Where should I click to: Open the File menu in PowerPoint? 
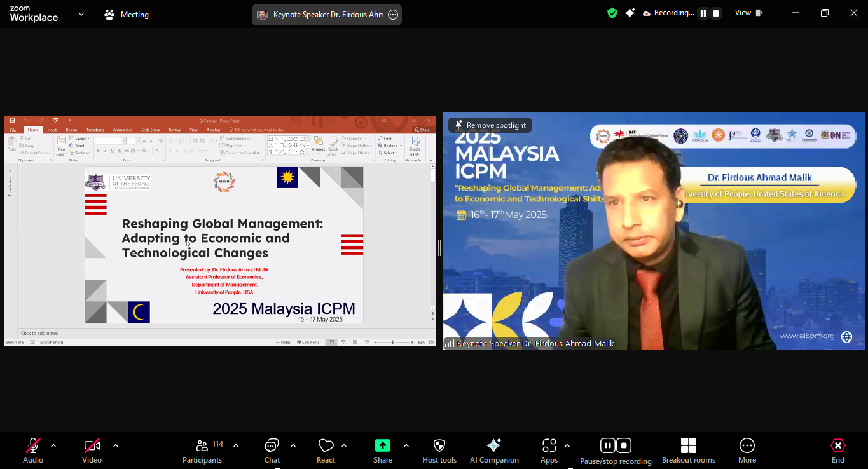click(13, 130)
